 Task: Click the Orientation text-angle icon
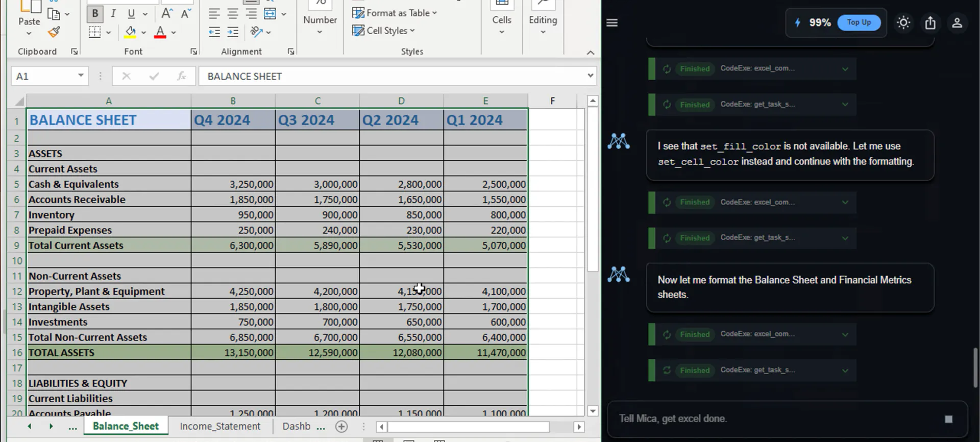[256, 32]
